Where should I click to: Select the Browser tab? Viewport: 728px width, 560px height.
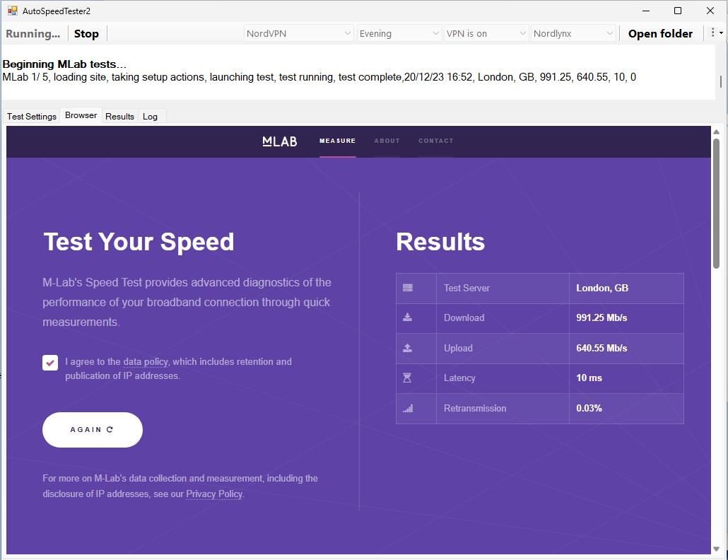click(x=81, y=115)
